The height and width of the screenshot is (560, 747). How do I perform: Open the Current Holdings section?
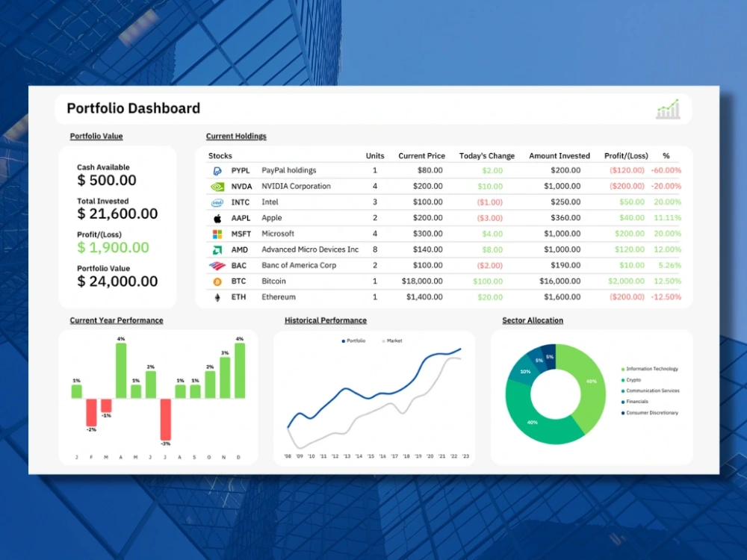[x=236, y=136]
